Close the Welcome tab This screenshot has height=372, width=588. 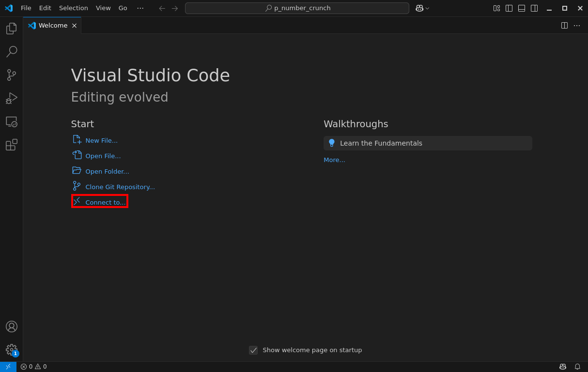coord(74,26)
